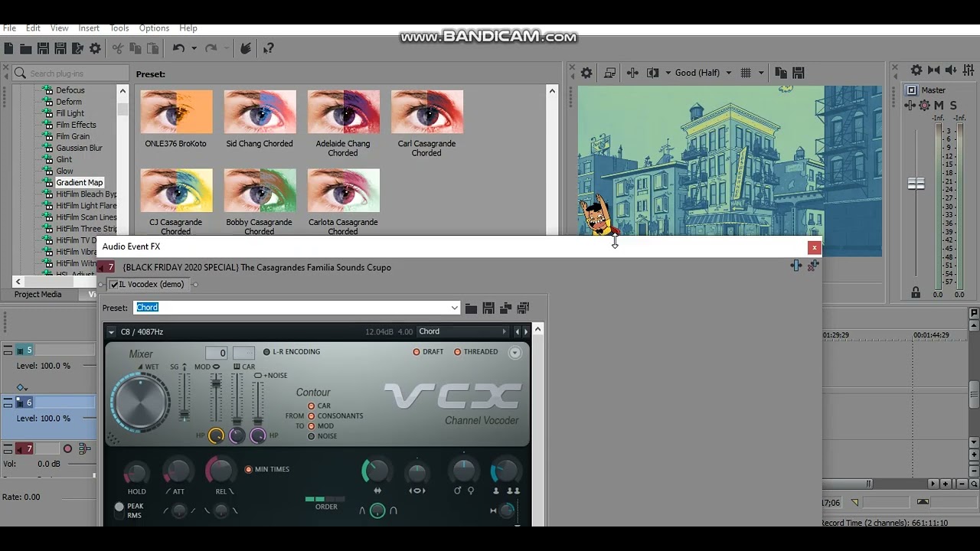
Task: Click the Save Preset floppy icon
Action: pyautogui.click(x=488, y=308)
